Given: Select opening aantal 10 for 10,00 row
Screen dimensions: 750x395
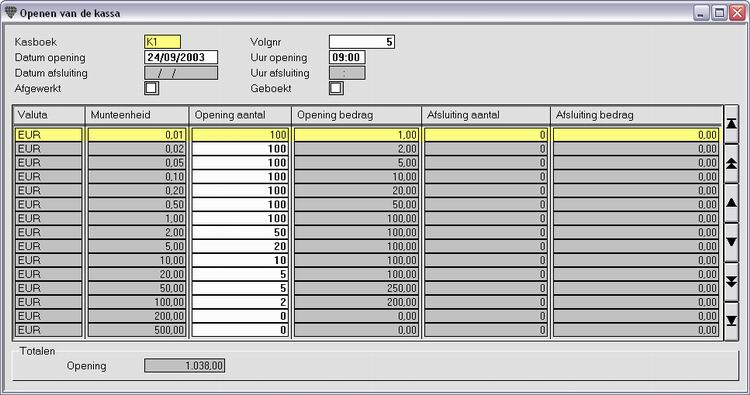Looking at the screenshot, I should pos(240,260).
